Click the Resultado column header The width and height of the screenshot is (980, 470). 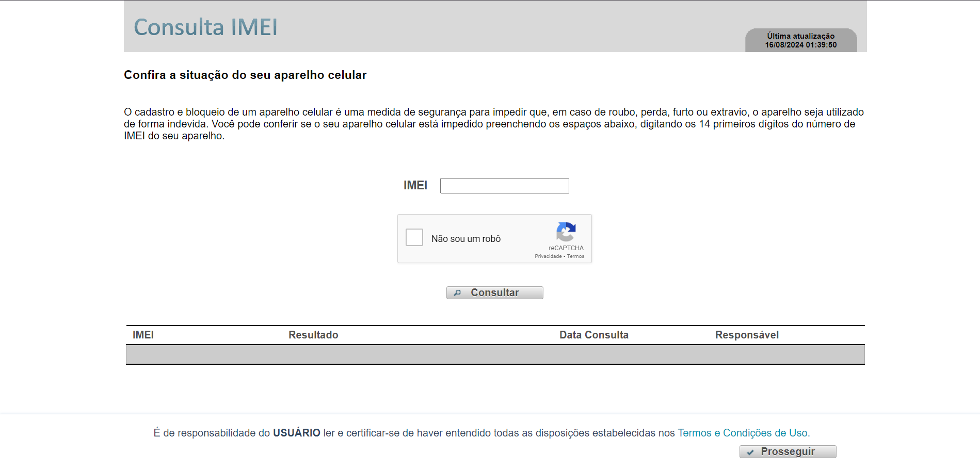pos(313,335)
